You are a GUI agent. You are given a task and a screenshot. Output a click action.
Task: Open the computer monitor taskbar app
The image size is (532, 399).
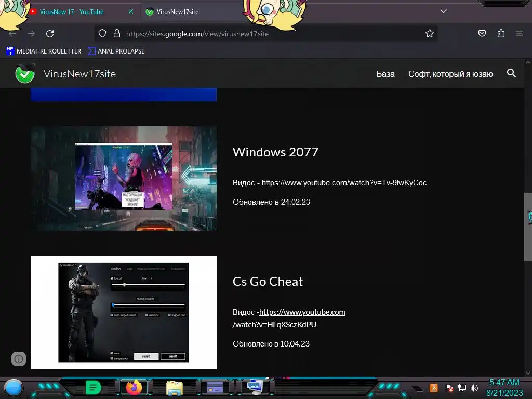(x=256, y=387)
